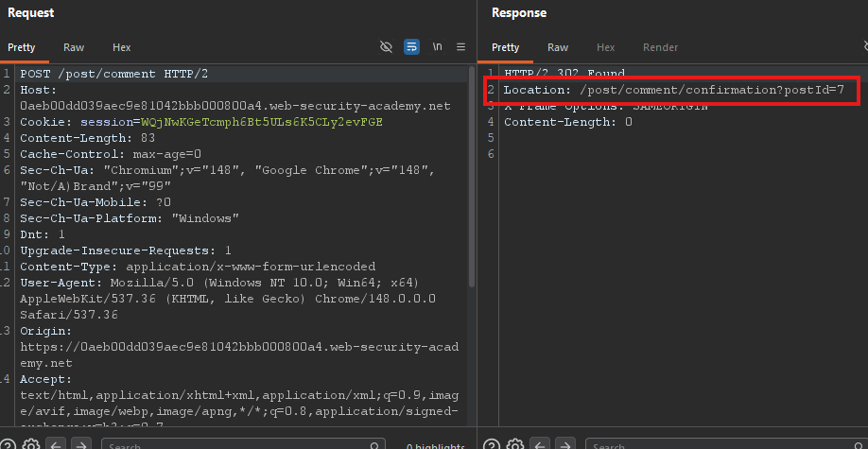Focus the Request search field
This screenshot has height=449, width=868.
[x=243, y=444]
